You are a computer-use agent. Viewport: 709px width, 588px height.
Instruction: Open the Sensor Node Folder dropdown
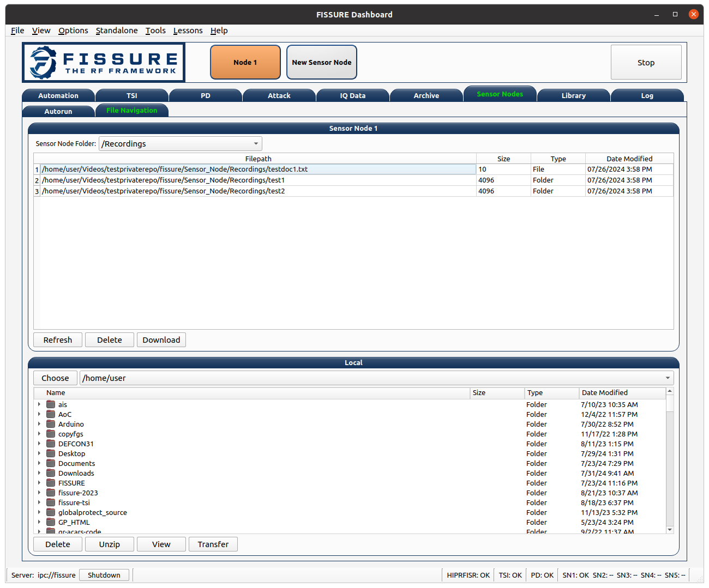pos(181,144)
